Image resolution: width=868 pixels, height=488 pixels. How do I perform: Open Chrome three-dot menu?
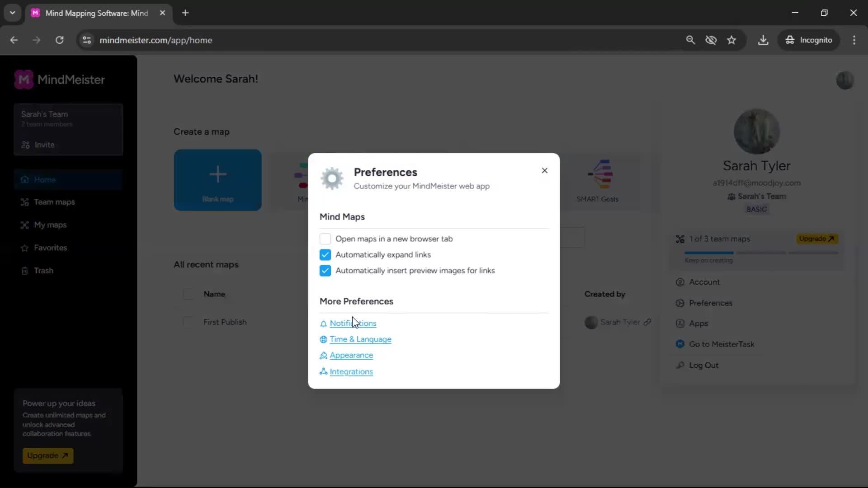coord(854,40)
